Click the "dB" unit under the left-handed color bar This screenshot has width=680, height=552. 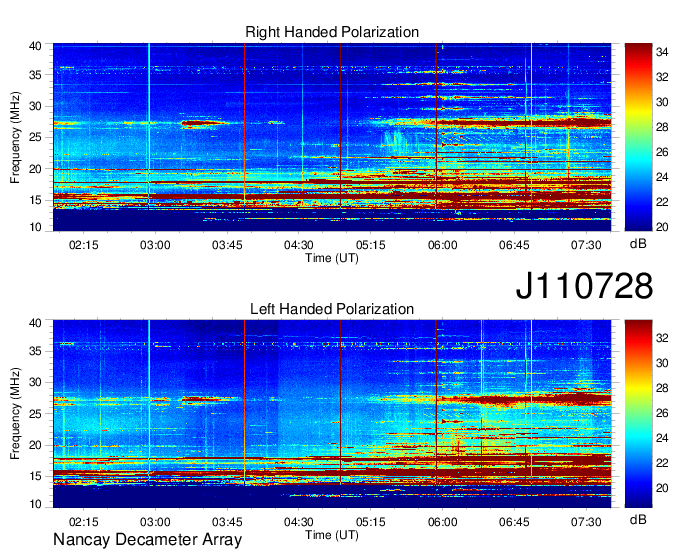click(x=638, y=519)
